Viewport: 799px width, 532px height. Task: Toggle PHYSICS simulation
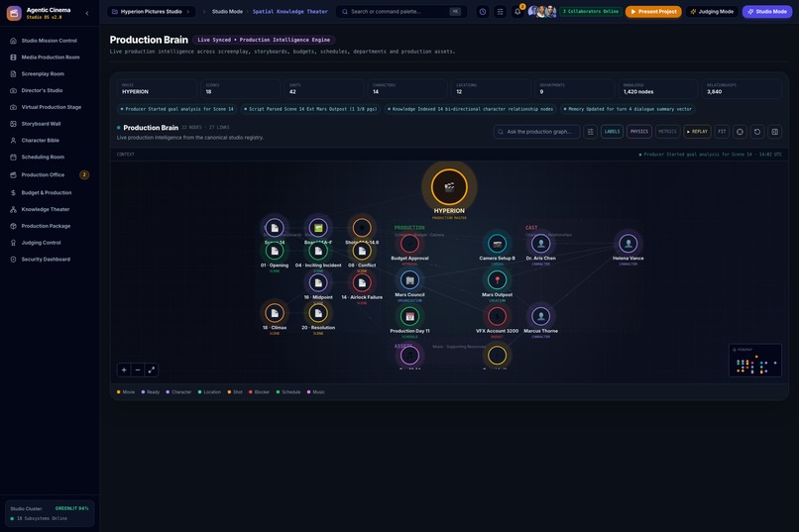[x=639, y=132]
